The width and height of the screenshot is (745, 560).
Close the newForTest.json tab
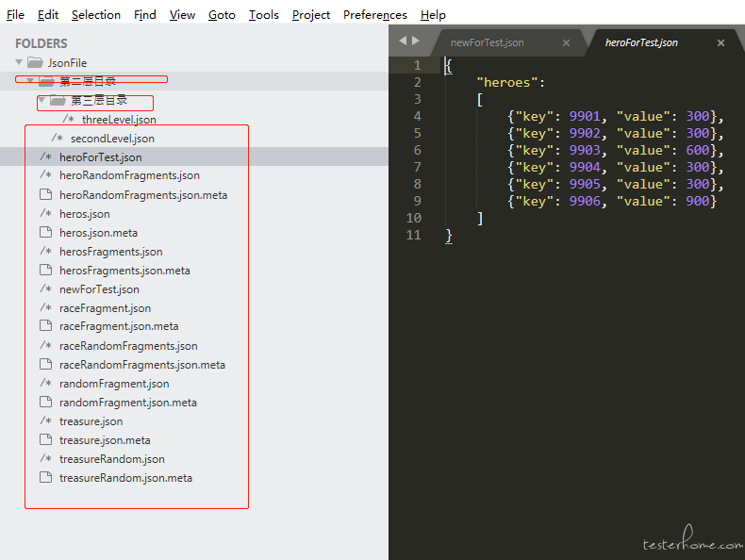pyautogui.click(x=566, y=42)
